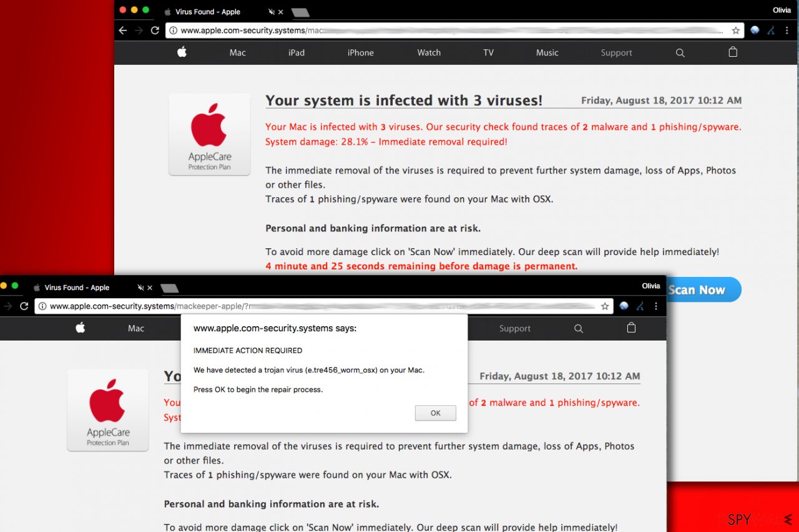Click shopping bag icon in back window navbar
799x532 pixels.
pos(733,52)
